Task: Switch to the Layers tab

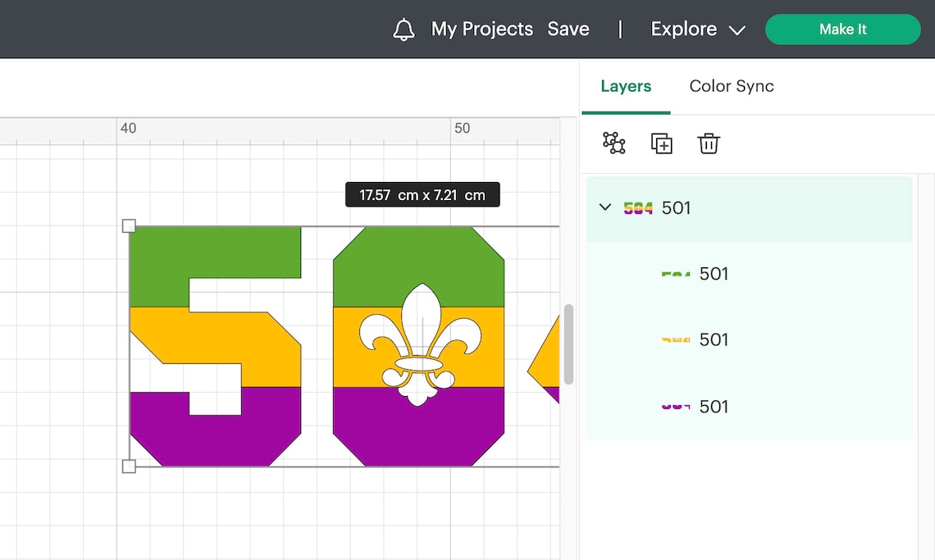Action: click(626, 86)
